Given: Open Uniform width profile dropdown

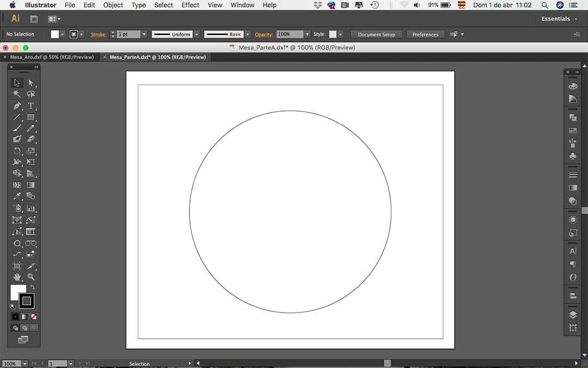Looking at the screenshot, I should coord(197,34).
